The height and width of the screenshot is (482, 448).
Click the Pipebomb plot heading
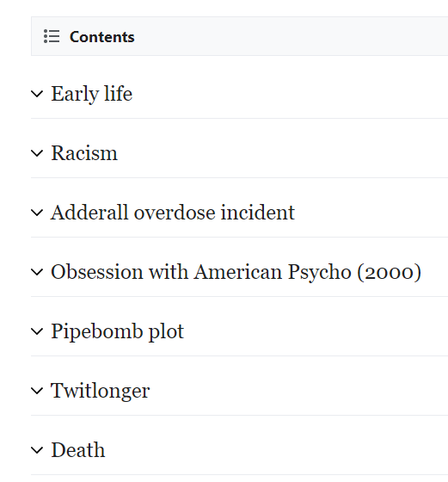117,331
